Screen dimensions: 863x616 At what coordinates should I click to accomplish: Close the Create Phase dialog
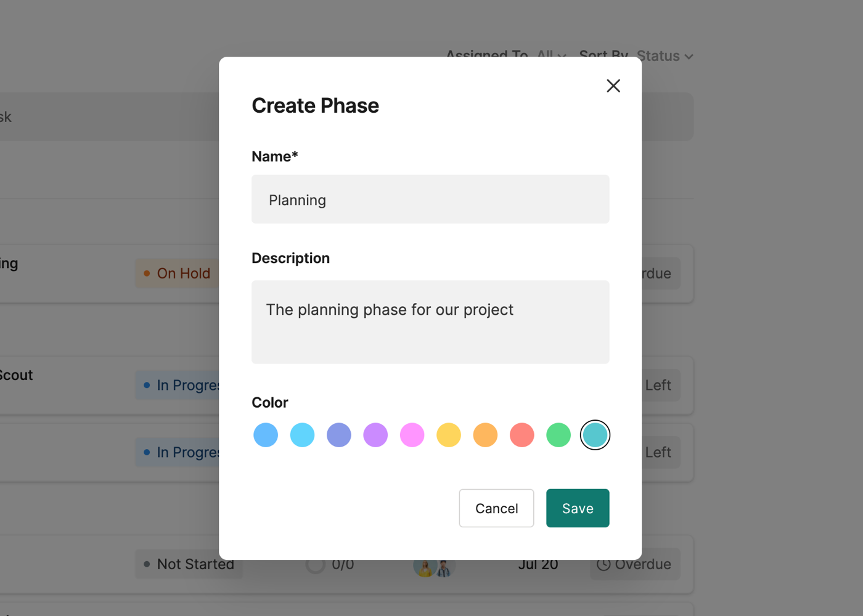613,86
